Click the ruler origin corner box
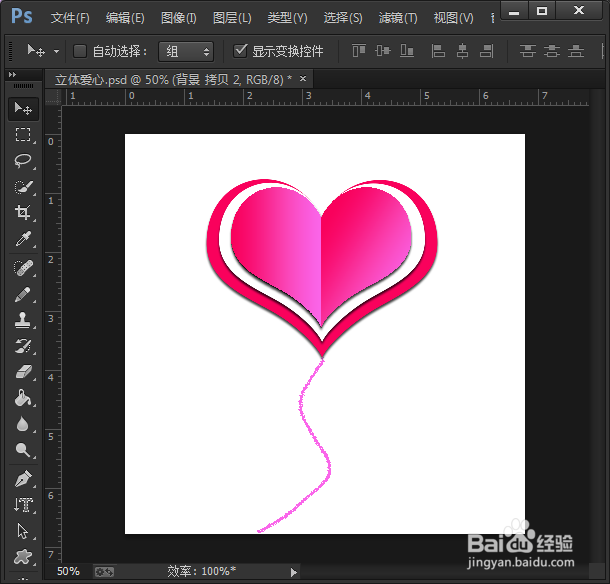The image size is (610, 584). pos(53,97)
